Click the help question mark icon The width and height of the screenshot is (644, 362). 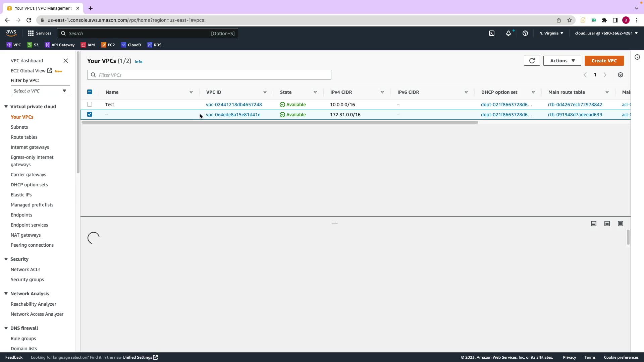coord(525,33)
